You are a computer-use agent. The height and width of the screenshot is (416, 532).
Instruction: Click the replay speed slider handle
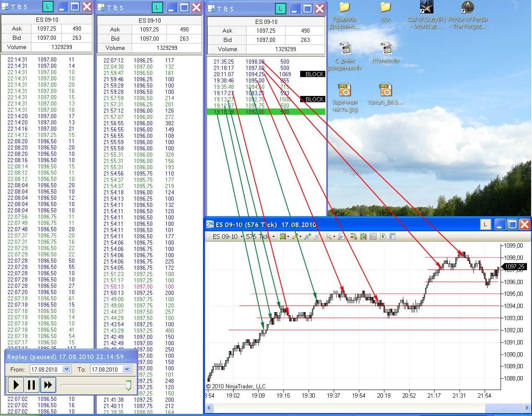128,385
